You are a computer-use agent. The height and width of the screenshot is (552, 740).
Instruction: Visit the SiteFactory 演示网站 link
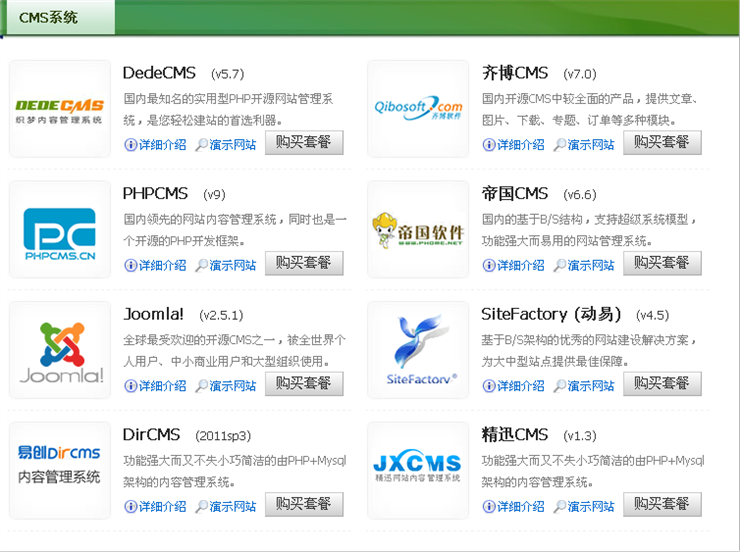tap(591, 386)
